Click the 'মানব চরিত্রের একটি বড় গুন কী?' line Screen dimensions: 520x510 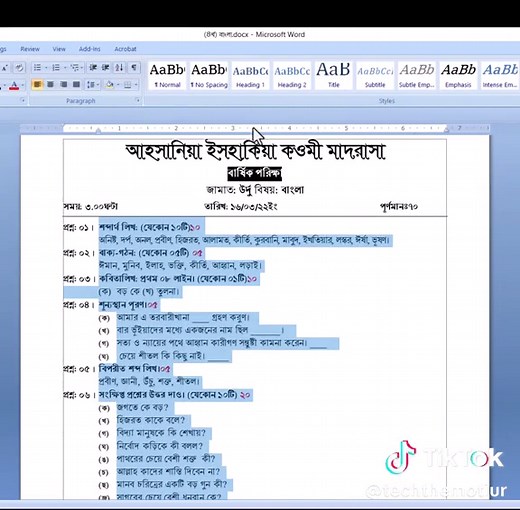click(172, 484)
